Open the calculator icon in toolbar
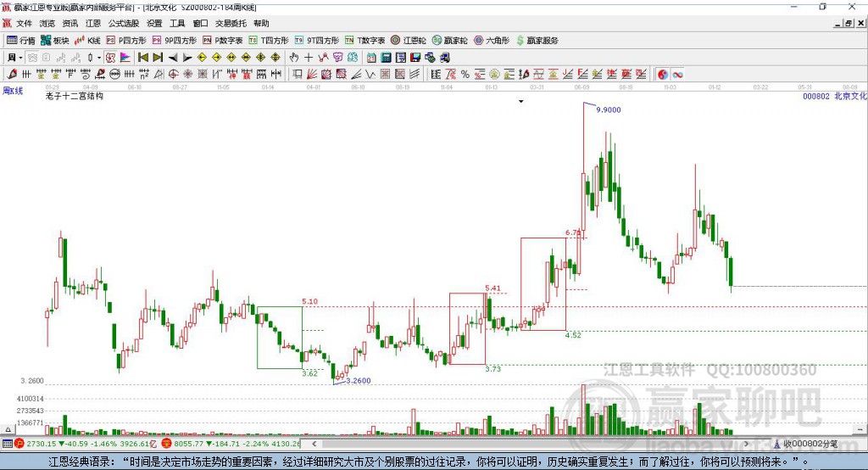The image size is (868, 470). click(x=387, y=58)
